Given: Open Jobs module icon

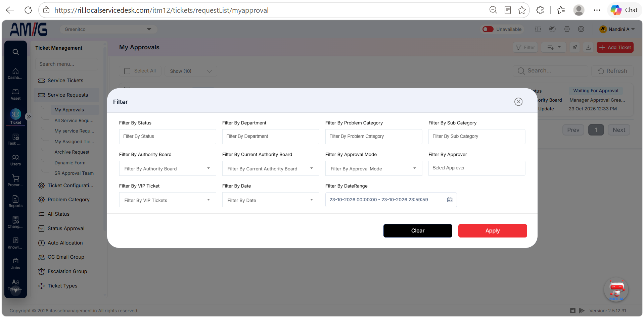Looking at the screenshot, I should (x=15, y=264).
